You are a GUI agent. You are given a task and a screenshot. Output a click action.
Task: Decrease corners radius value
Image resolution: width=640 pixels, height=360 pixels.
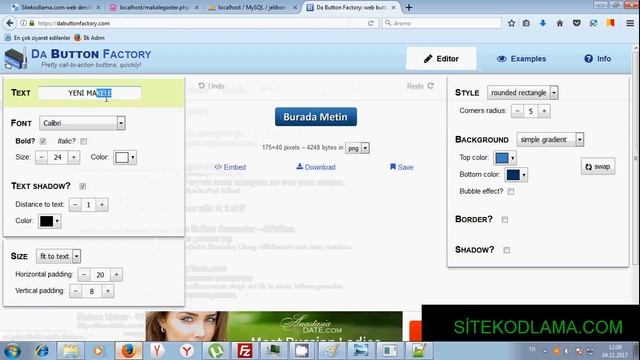[517, 111]
